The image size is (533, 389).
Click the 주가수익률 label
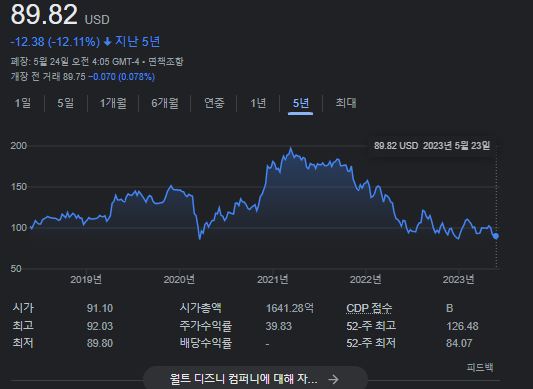[206, 326]
